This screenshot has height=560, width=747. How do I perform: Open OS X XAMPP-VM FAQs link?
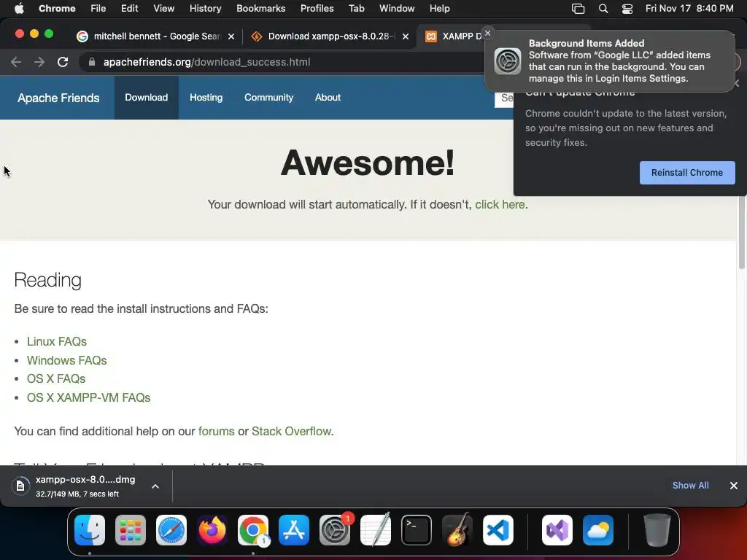pyautogui.click(x=88, y=397)
